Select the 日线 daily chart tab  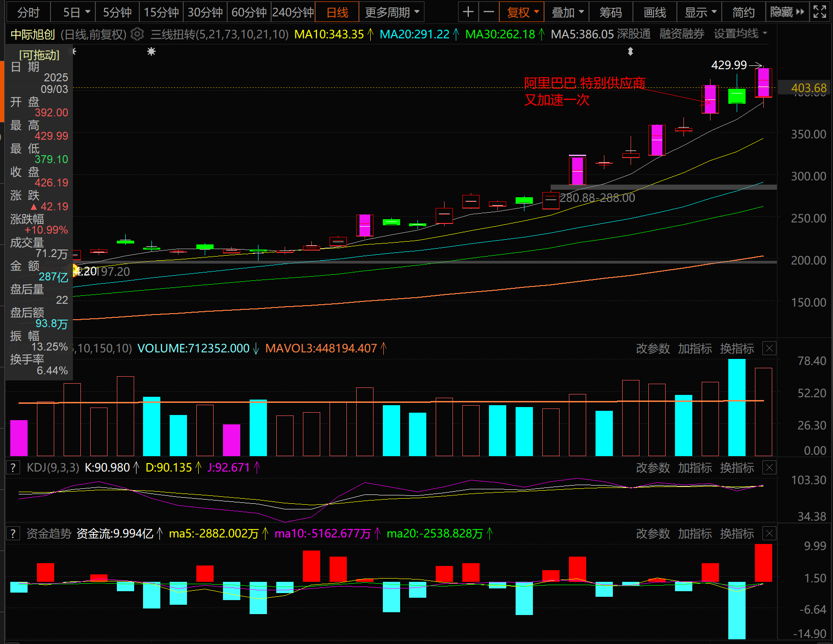(x=337, y=12)
